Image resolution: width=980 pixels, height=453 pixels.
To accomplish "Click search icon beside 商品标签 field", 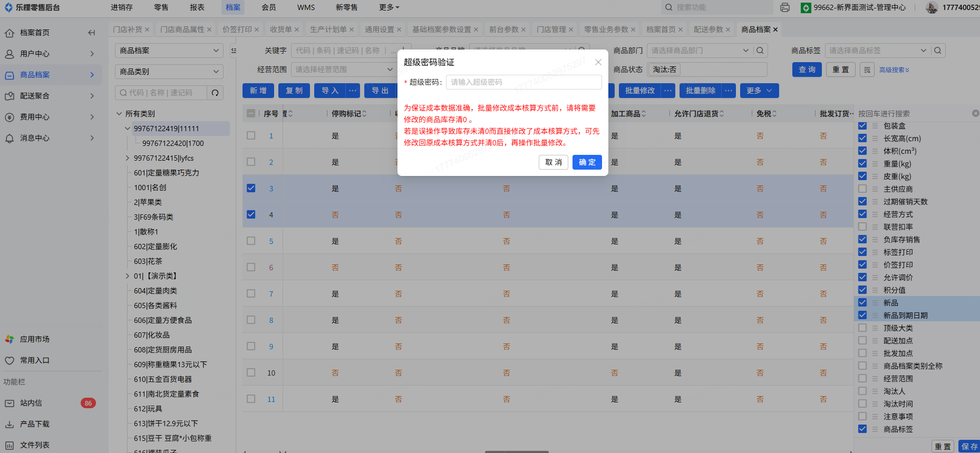I will [x=937, y=51].
